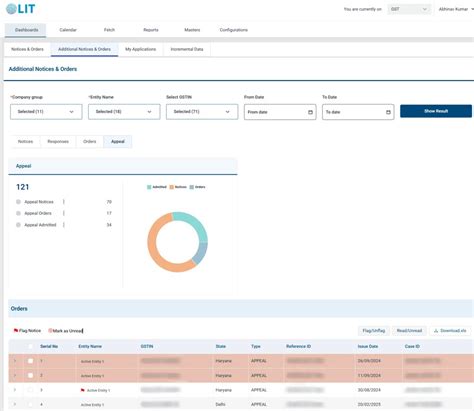This screenshot has height=411, width=474.
Task: Select the Orders sub-tab above Appeal panel
Action: tap(90, 142)
